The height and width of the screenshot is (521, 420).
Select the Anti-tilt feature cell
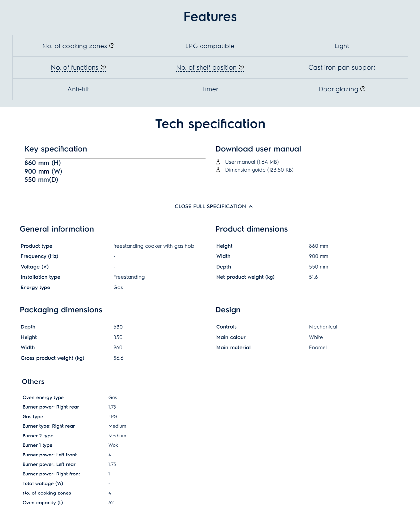click(78, 89)
